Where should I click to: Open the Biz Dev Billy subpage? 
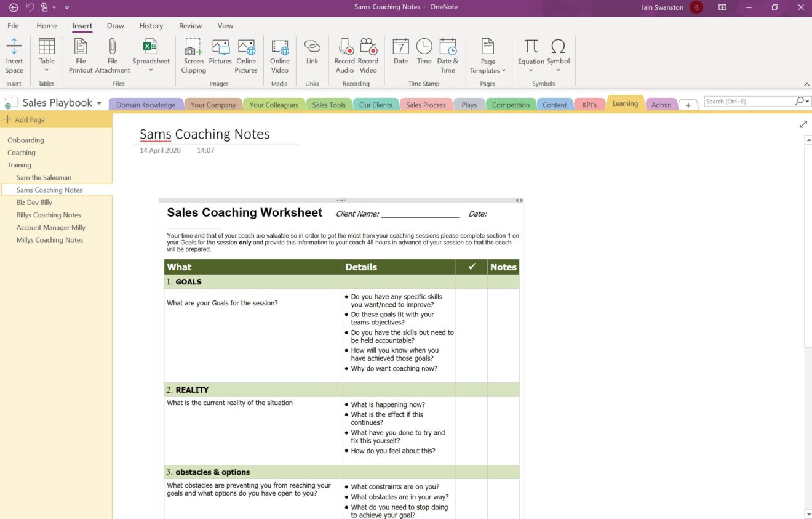(34, 203)
